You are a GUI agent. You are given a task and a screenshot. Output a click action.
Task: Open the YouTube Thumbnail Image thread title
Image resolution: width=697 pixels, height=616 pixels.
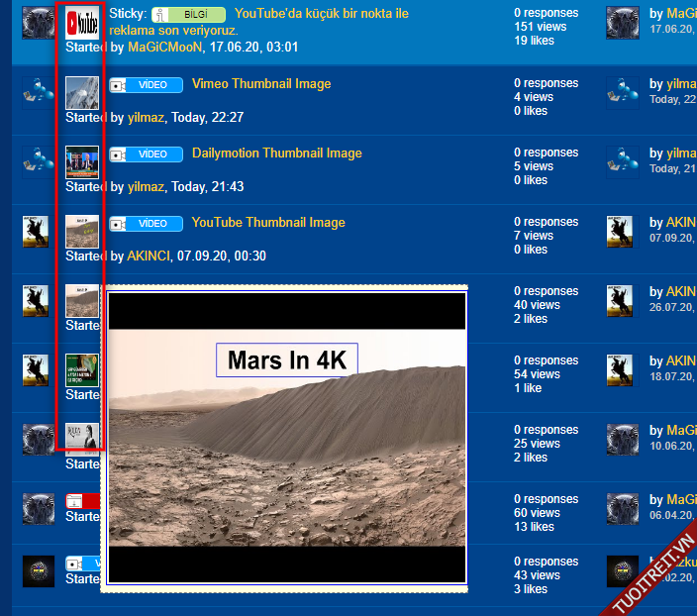267,223
